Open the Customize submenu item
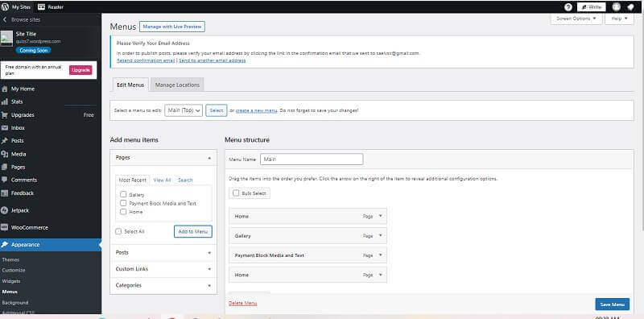The width and height of the screenshot is (644, 319). [x=14, y=270]
